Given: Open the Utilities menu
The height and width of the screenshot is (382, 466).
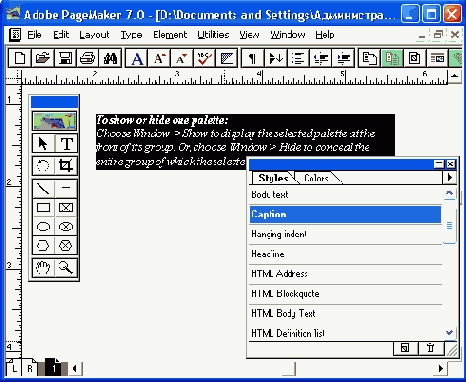Looking at the screenshot, I should 213,35.
